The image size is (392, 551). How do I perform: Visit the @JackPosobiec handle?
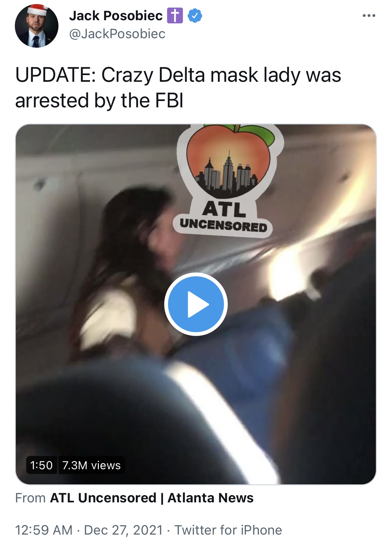(x=117, y=34)
